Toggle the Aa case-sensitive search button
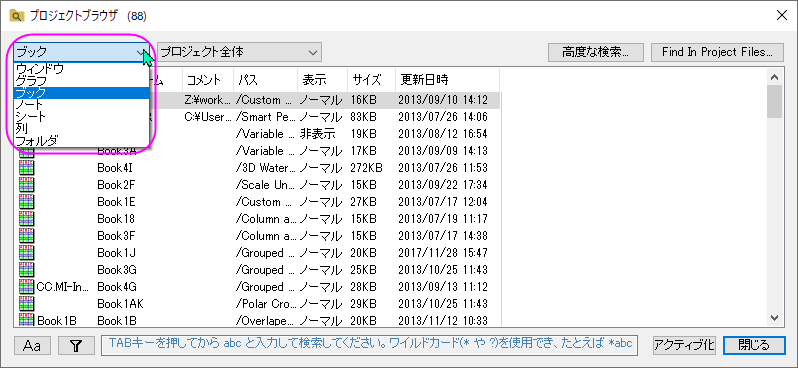This screenshot has height=368, width=798. 32,346
